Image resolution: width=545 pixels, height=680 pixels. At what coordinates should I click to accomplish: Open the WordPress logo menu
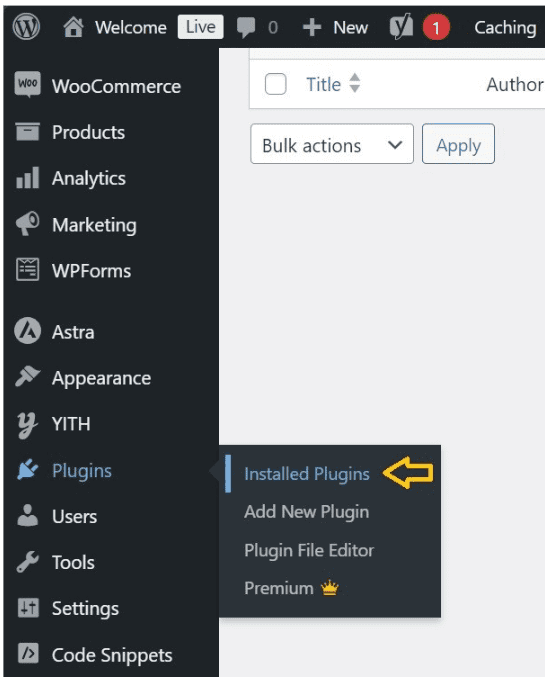pos(26,26)
